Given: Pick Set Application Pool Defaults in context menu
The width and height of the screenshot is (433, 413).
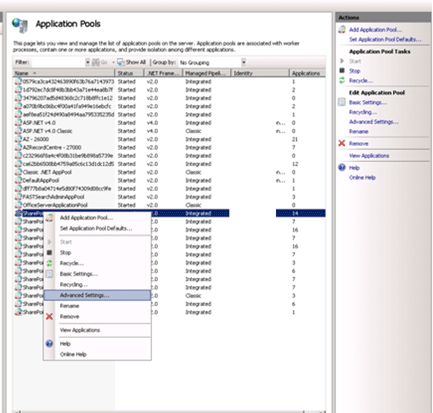Looking at the screenshot, I should [x=96, y=228].
